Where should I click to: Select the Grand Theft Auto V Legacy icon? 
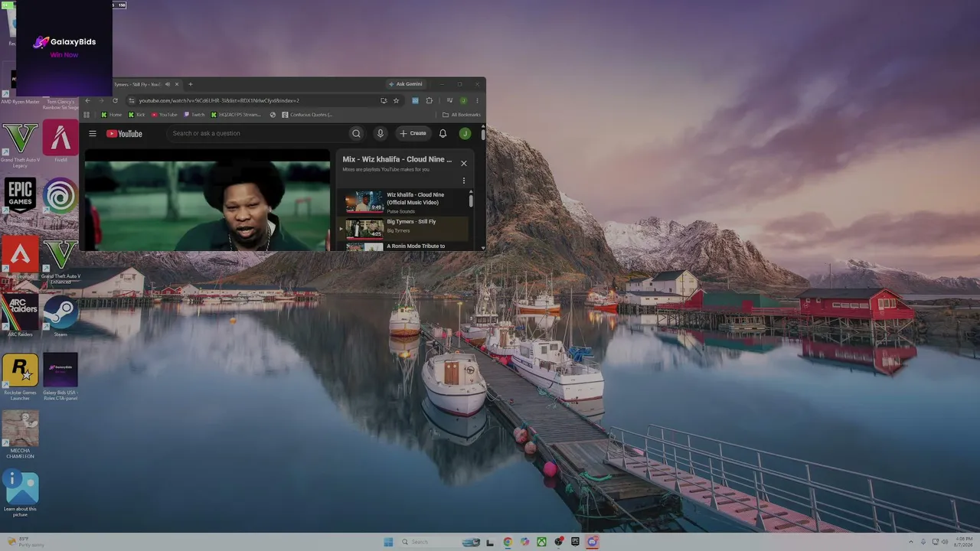(x=20, y=144)
